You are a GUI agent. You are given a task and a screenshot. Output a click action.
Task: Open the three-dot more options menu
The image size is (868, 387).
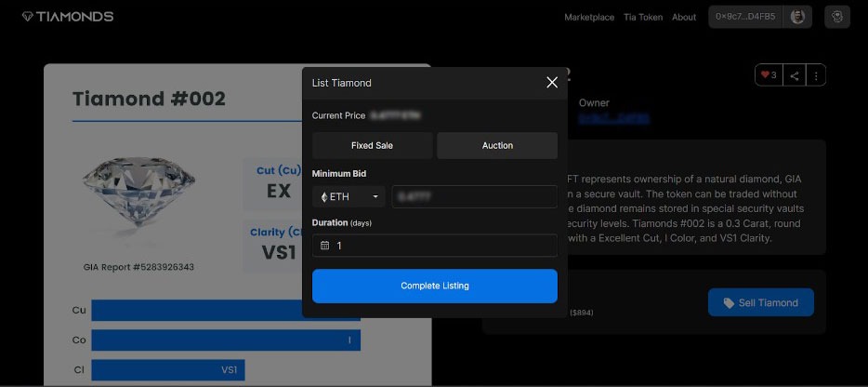coord(816,75)
